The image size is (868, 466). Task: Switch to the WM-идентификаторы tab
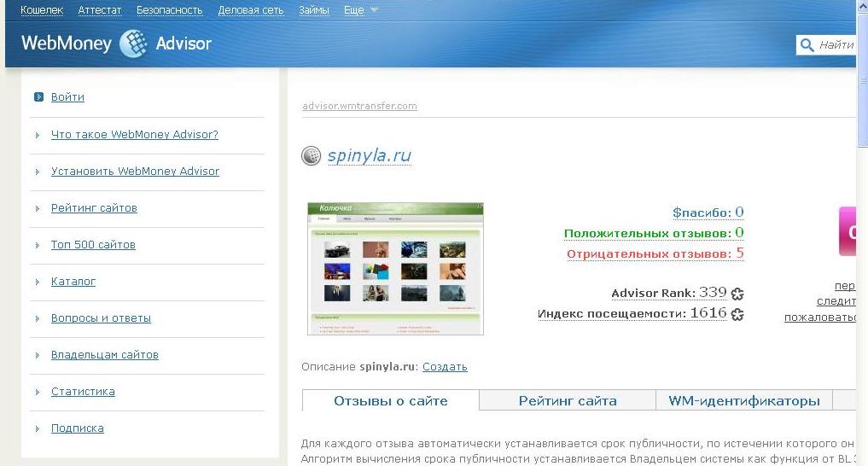pos(744,400)
